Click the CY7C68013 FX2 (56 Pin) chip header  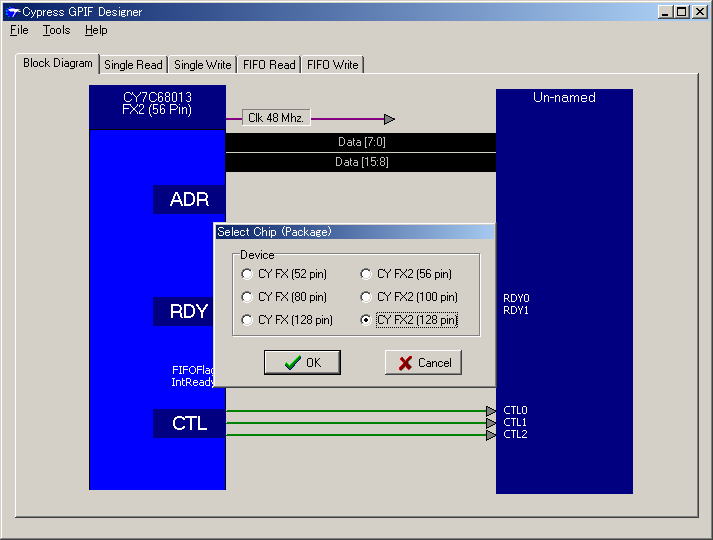[157, 108]
